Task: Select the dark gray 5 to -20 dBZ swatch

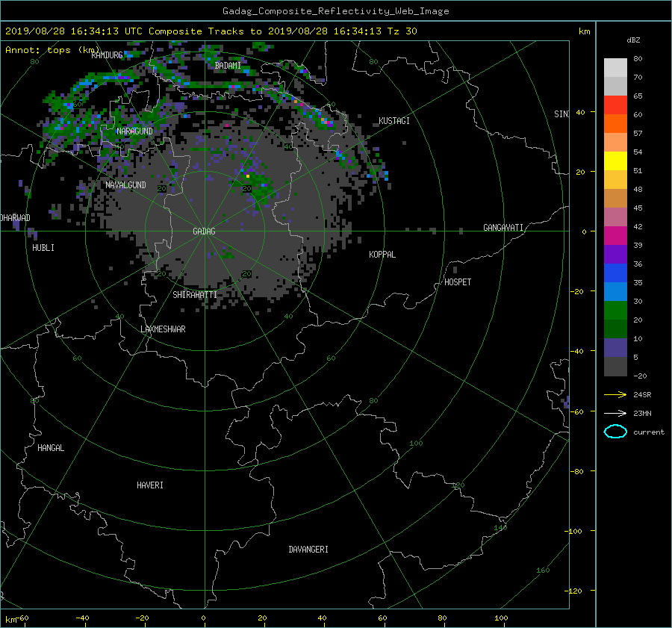Action: (x=615, y=367)
